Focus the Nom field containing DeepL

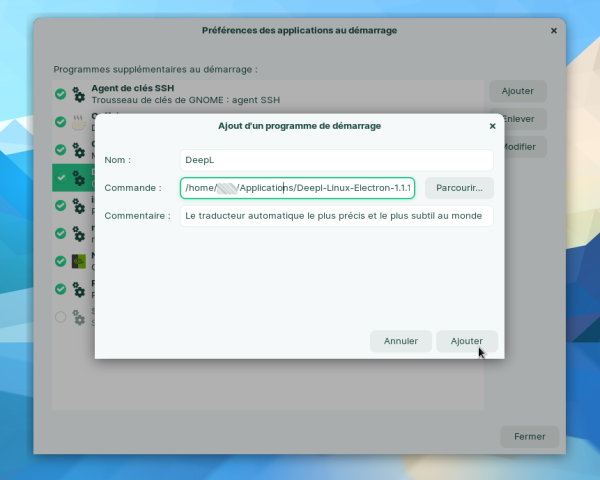click(337, 160)
